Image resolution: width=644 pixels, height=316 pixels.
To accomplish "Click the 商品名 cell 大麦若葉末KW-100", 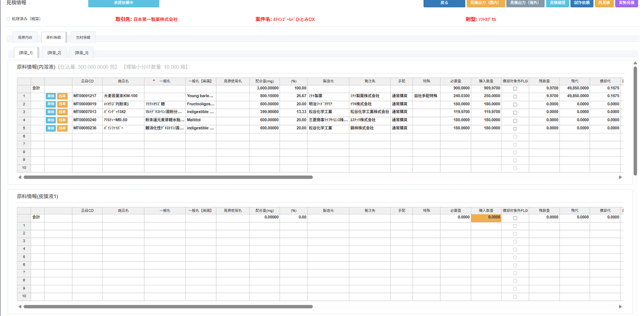I will pos(124,96).
